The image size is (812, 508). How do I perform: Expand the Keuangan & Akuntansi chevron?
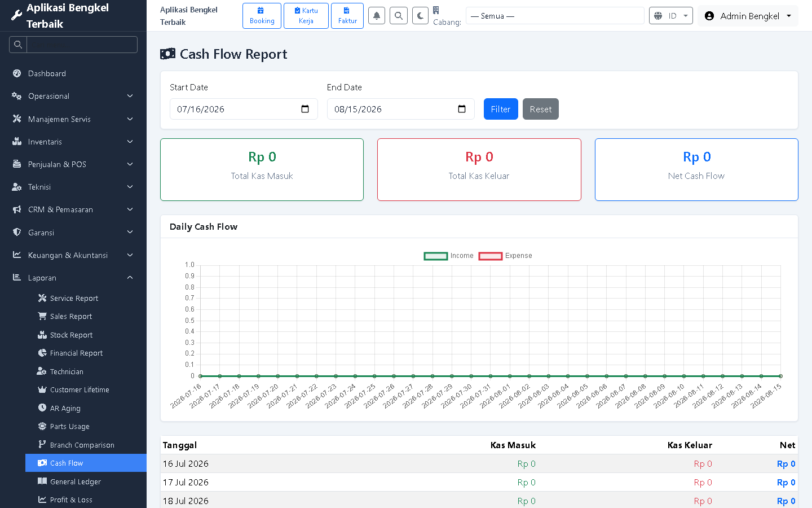click(130, 255)
